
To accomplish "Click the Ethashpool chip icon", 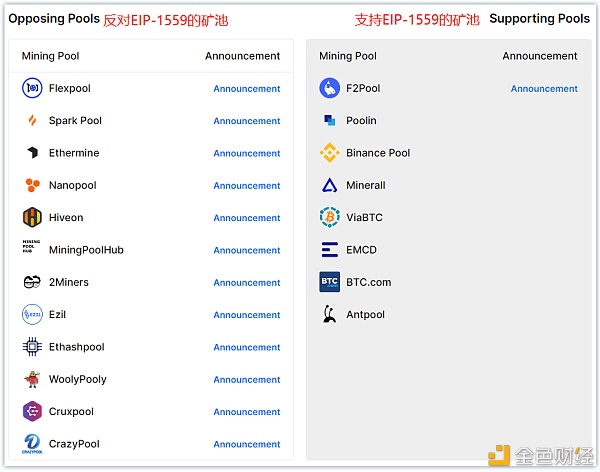I will click(x=32, y=347).
